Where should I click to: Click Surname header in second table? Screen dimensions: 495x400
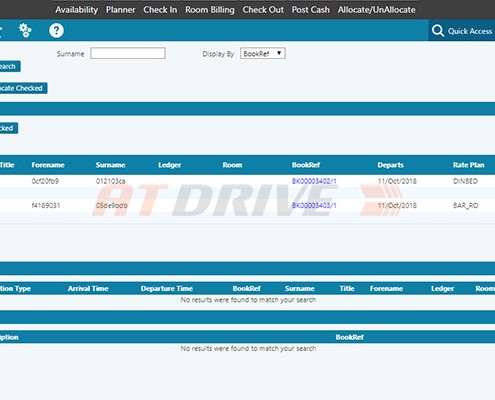[x=300, y=289]
